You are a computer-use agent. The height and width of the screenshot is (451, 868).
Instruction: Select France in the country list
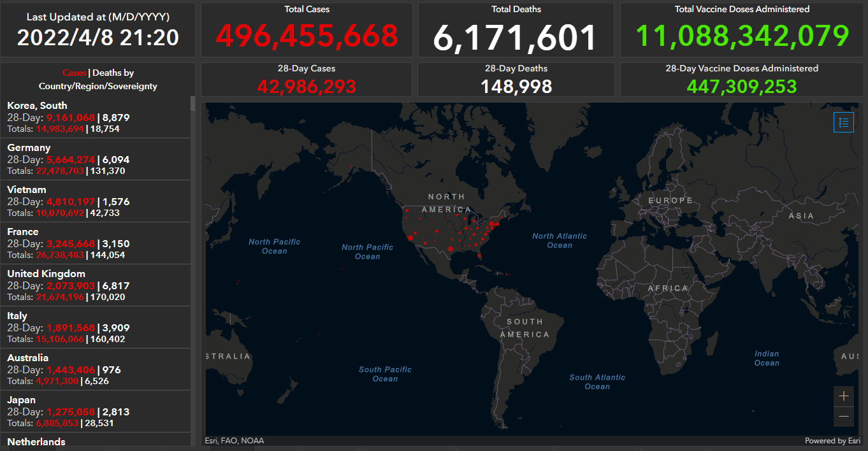[x=96, y=243]
